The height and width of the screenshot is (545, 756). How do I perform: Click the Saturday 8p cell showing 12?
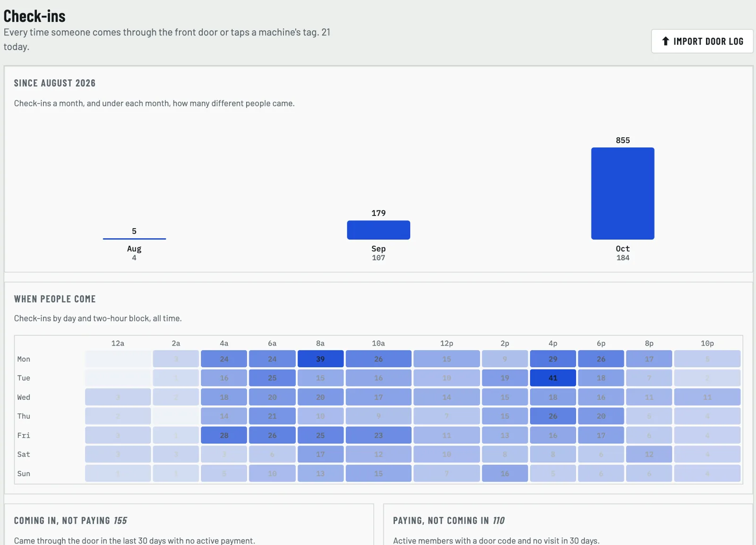point(649,454)
